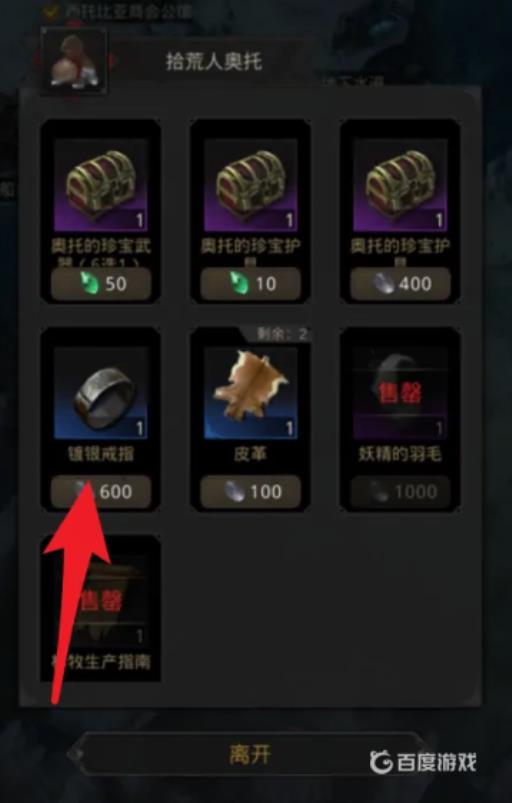The image size is (512, 803).
Task: Click the scavenger Otto portrait avatar
Action: (x=74, y=61)
